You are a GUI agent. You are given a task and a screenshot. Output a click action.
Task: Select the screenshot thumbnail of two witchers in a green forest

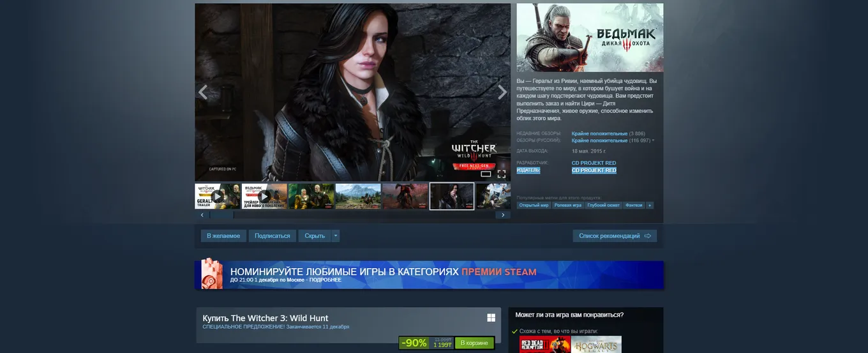(x=311, y=196)
